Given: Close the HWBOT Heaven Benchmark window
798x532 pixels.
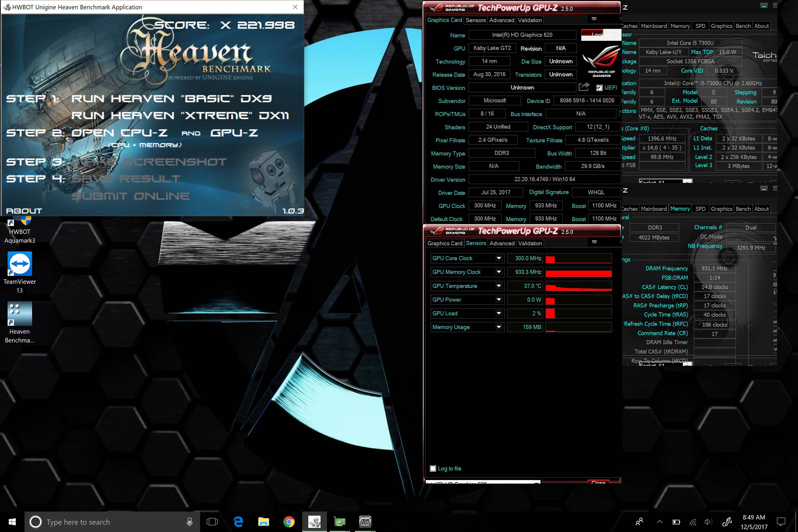Looking at the screenshot, I should click(x=295, y=7).
